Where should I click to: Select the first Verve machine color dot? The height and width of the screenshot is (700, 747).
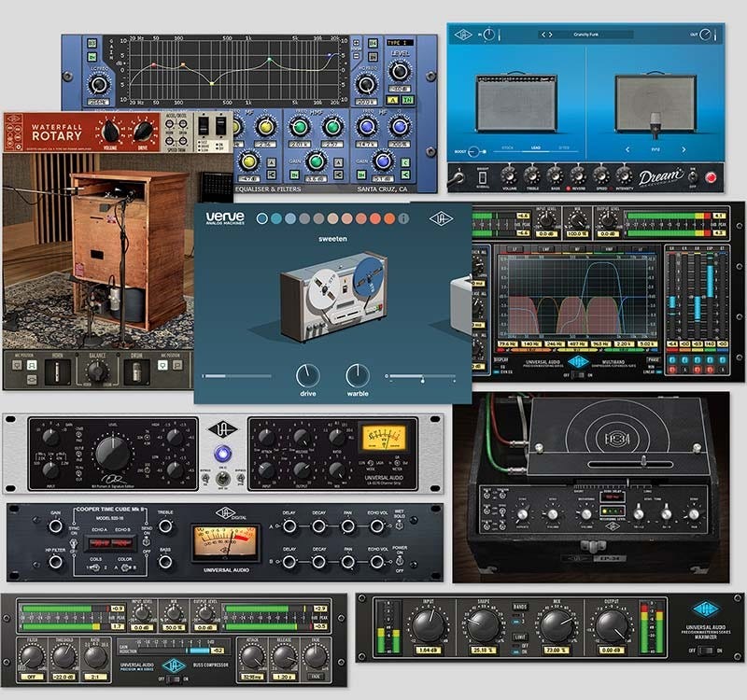pos(261,218)
